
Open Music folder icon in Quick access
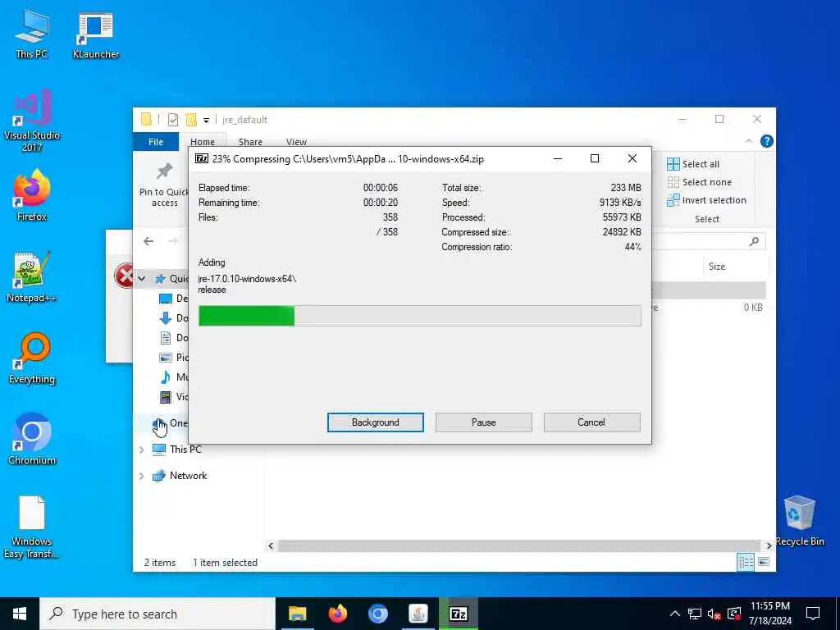[166, 377]
